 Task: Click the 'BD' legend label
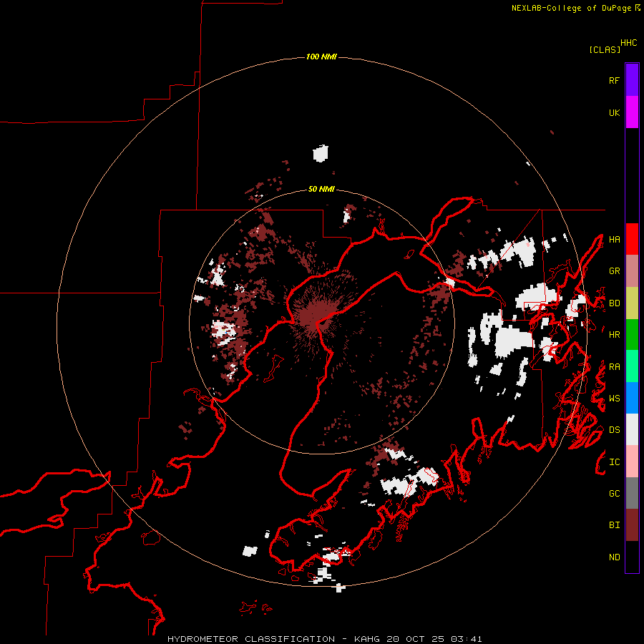pos(614,303)
